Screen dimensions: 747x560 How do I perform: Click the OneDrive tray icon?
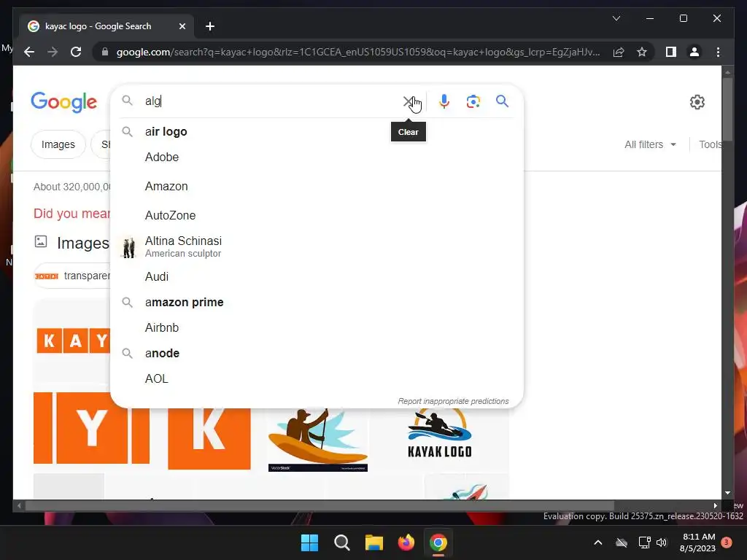(622, 542)
